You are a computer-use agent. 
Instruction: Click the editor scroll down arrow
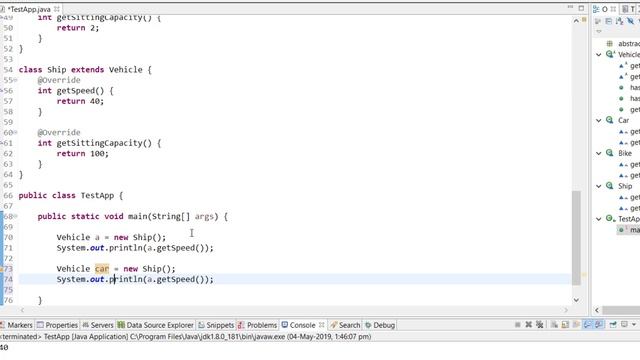click(576, 300)
